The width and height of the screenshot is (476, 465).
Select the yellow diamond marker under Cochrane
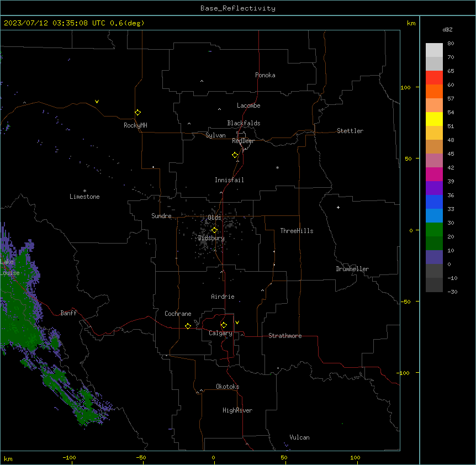coord(188,326)
